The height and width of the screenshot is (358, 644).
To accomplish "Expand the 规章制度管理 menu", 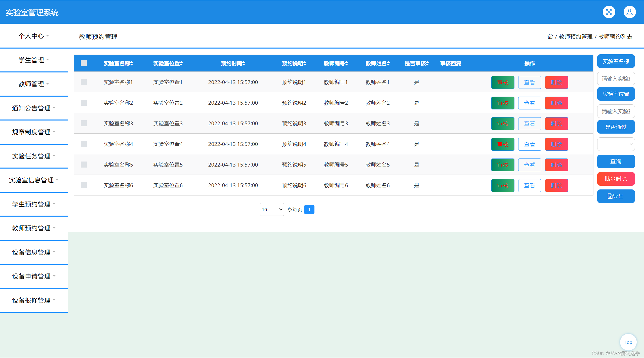I will (x=34, y=132).
